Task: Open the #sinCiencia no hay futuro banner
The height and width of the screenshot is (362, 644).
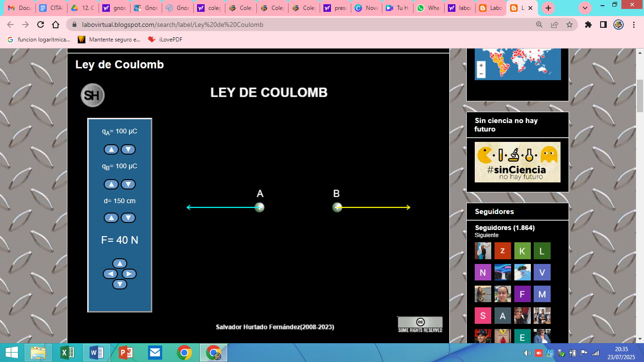Action: click(517, 162)
